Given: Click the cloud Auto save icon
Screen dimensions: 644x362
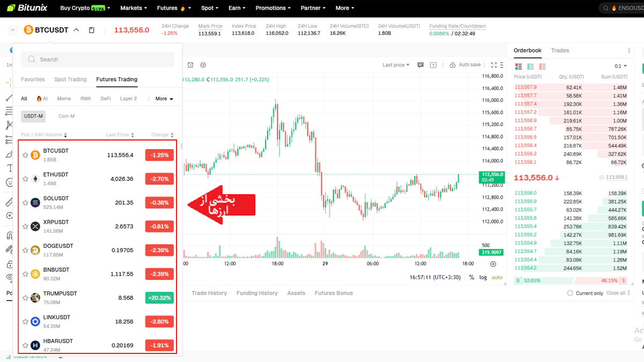Looking at the screenshot, I should pyautogui.click(x=452, y=65).
